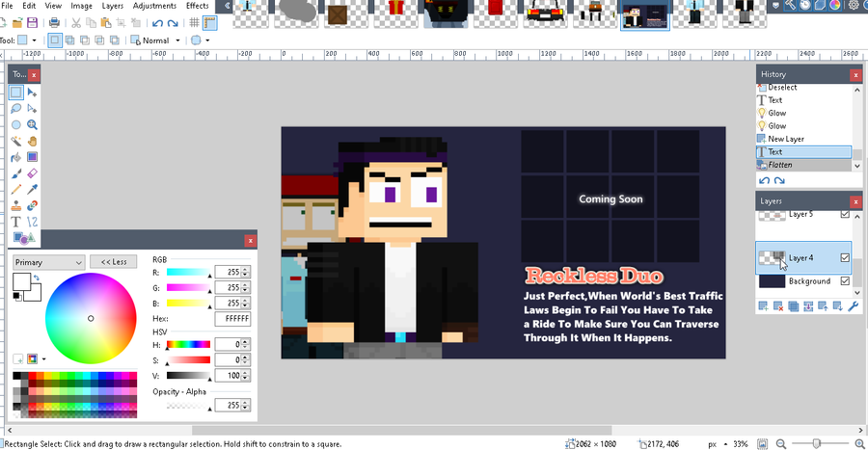The height and width of the screenshot is (450, 868).
Task: Select the Pan hand tool
Action: pyautogui.click(x=32, y=141)
